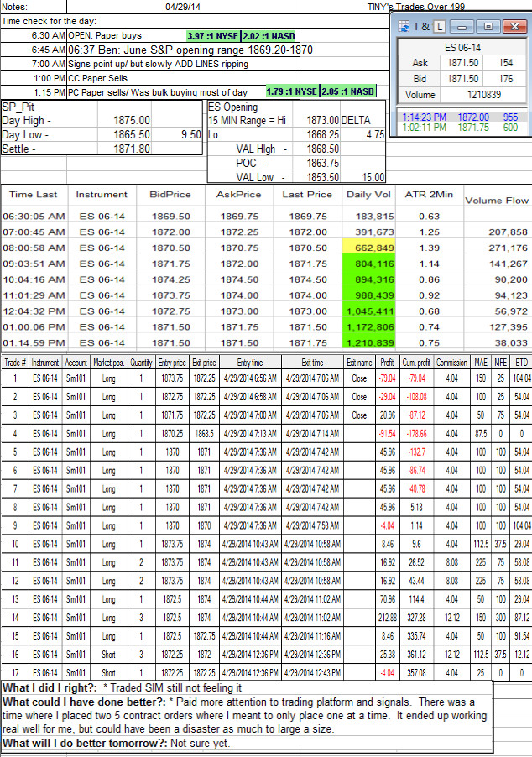The height and width of the screenshot is (757, 532).
Task: Click the Trade-# column header
Action: 15,363
